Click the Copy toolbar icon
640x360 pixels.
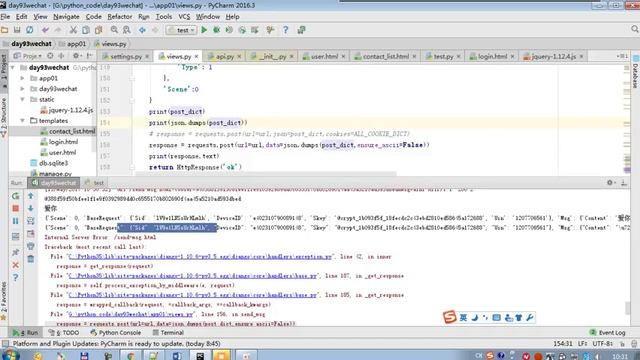point(86,30)
